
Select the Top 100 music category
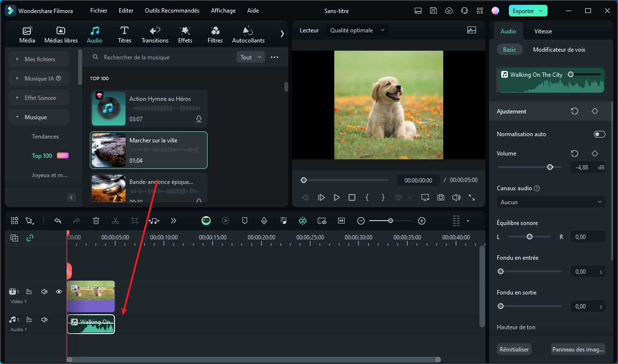pos(42,156)
